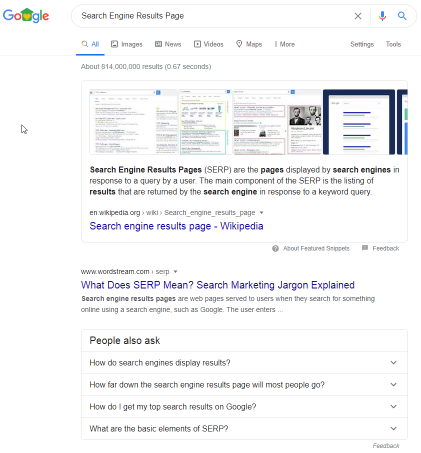This screenshot has width=421, height=453.
Task: Open the News tab
Action: 168,44
